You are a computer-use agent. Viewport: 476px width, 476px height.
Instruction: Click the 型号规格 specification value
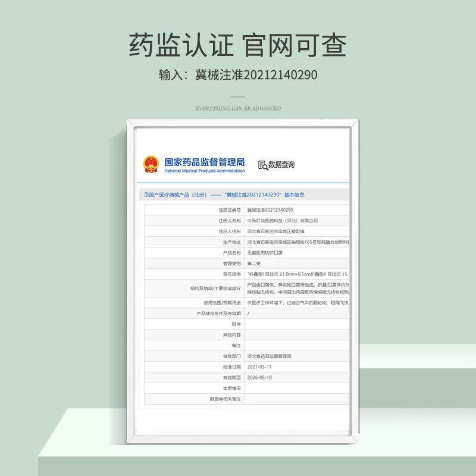[x=297, y=274]
